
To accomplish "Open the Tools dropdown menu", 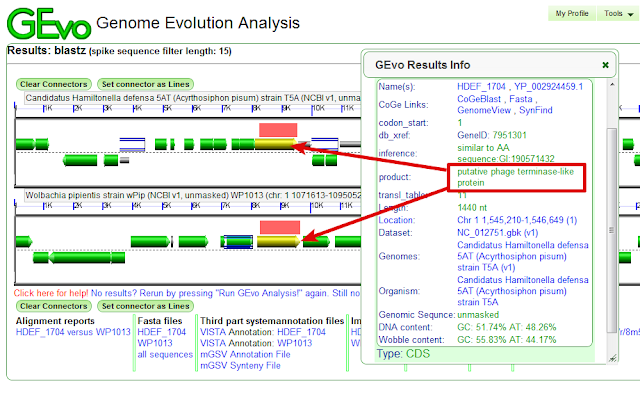I will coord(619,13).
